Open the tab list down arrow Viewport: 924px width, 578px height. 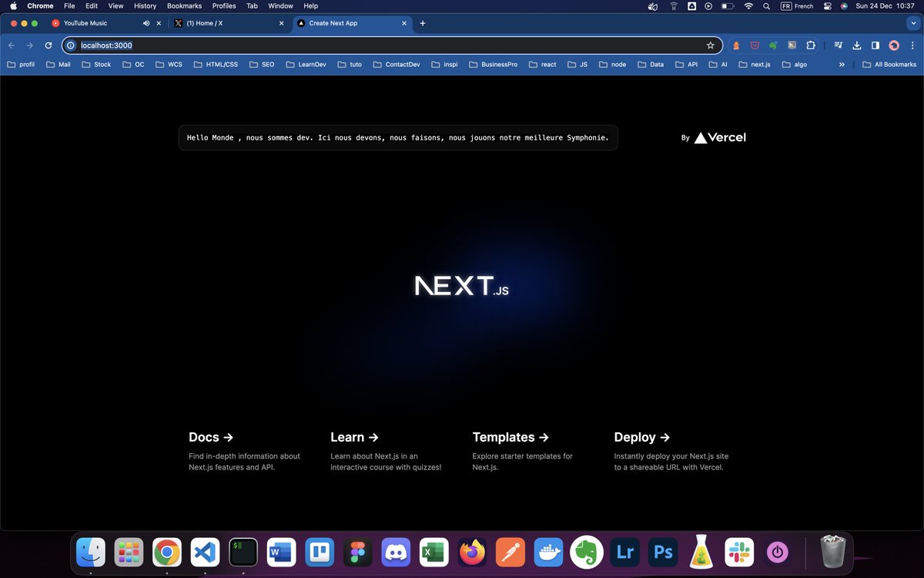(x=913, y=23)
